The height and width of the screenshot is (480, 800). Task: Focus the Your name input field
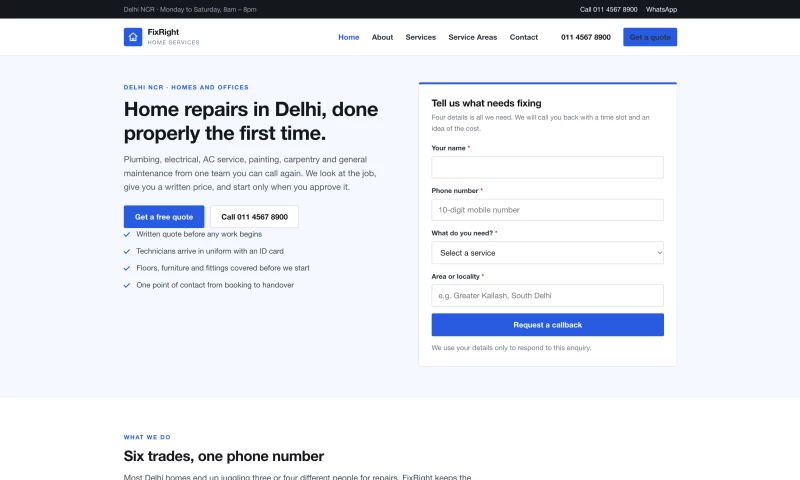[x=547, y=167]
